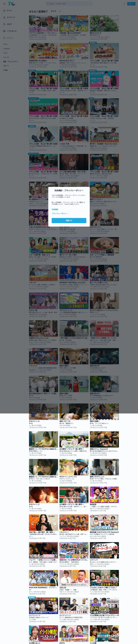Click the ホーム house icon in sidebar

[x=4, y=11]
